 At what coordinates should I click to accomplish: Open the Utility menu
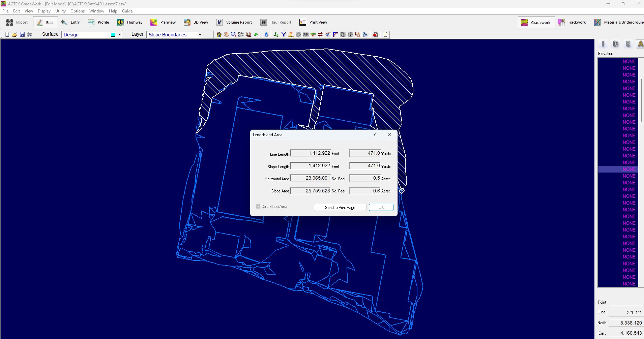tap(60, 11)
